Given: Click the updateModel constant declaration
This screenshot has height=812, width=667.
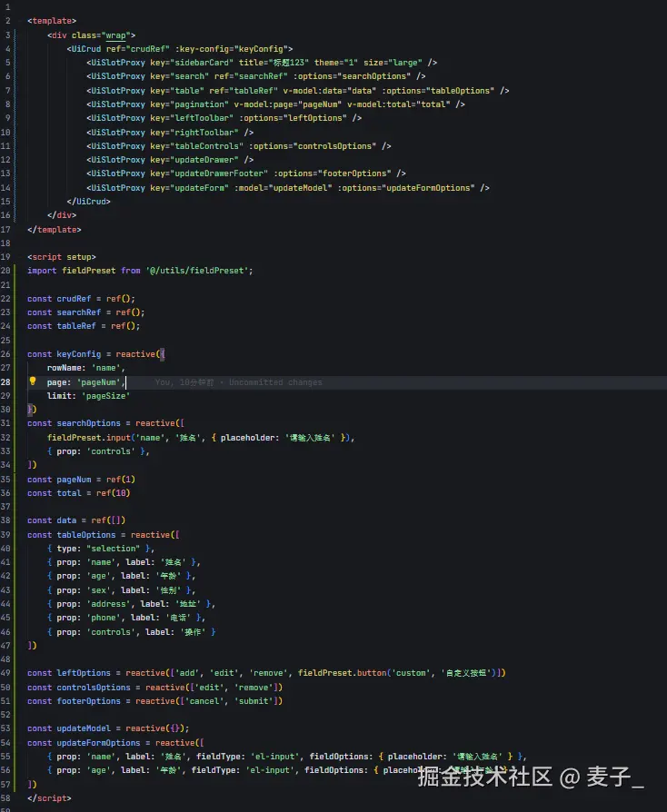Looking at the screenshot, I should click(85, 728).
